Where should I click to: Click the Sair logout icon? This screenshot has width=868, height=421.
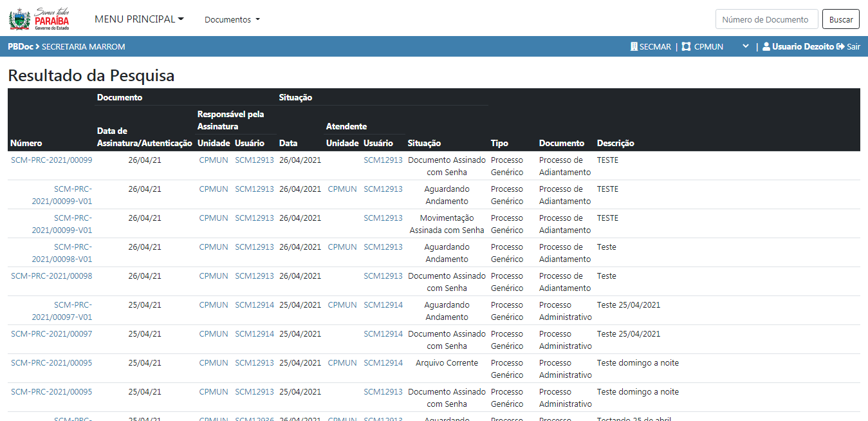(840, 47)
